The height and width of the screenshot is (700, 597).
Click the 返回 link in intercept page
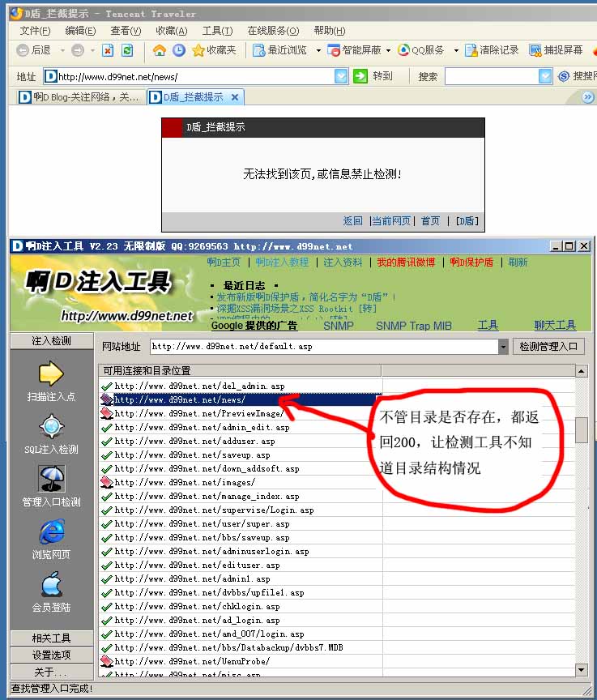point(352,220)
